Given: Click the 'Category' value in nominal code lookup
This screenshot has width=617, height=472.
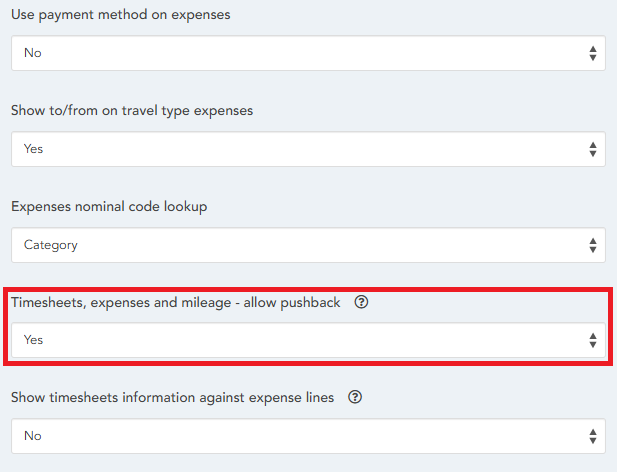Looking at the screenshot, I should pos(51,245).
